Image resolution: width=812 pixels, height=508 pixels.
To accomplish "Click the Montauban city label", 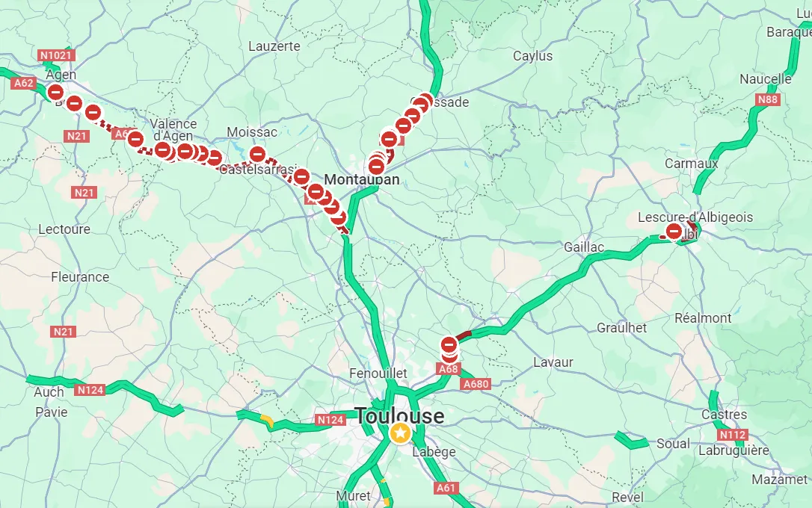I will click(x=361, y=179).
